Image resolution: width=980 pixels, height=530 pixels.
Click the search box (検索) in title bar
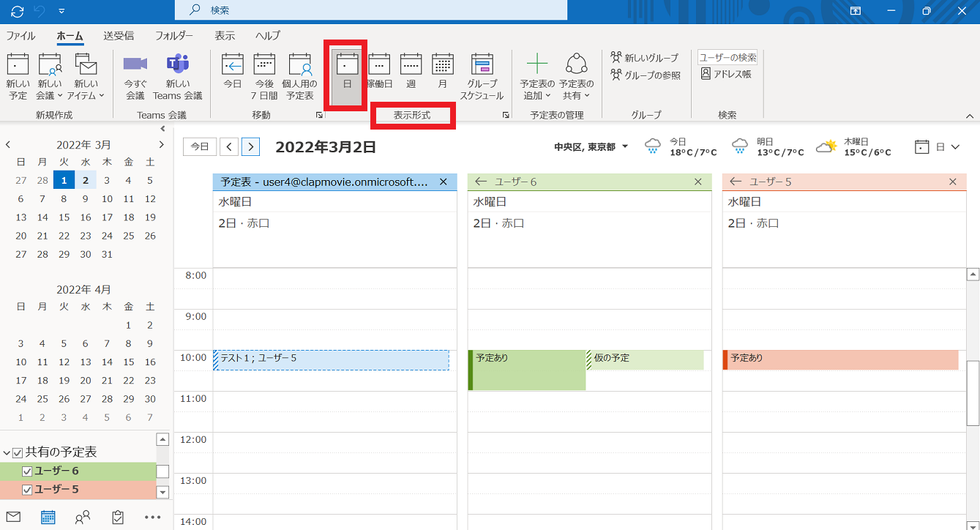tap(370, 10)
